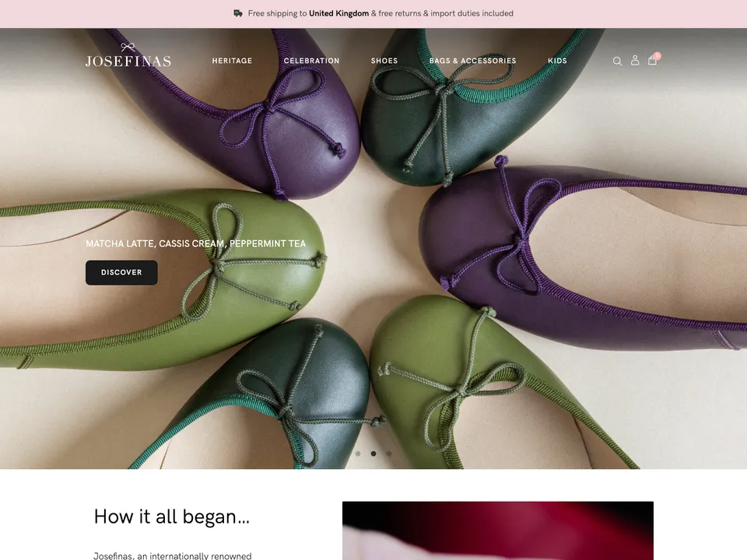Screen dimensions: 747x560
Task: Click the Discover button
Action: [121, 272]
